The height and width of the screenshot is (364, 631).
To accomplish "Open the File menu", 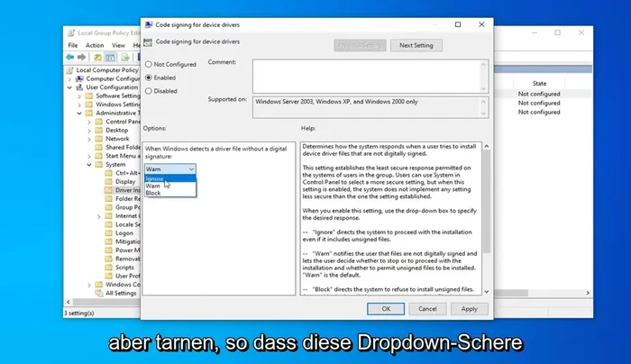I will pos(73,45).
